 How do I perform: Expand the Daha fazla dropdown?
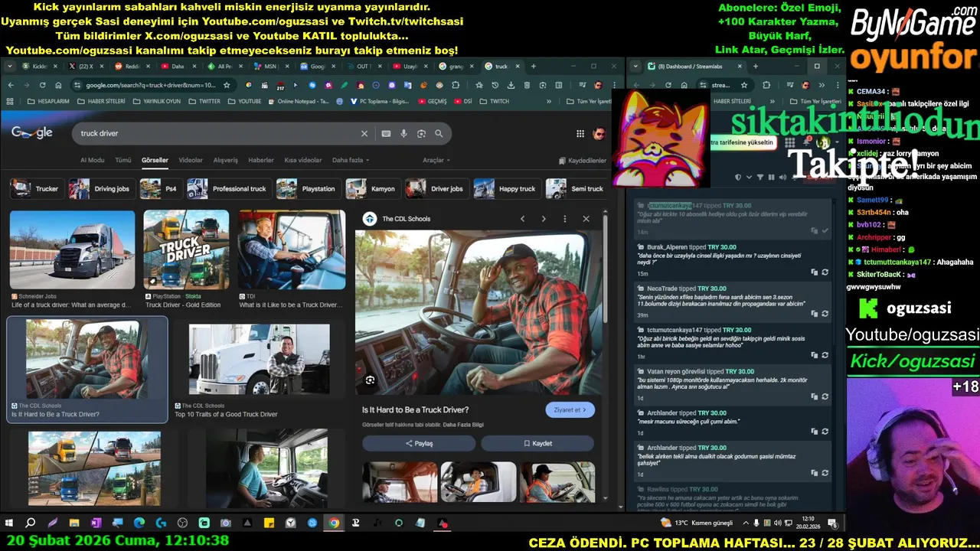point(351,160)
